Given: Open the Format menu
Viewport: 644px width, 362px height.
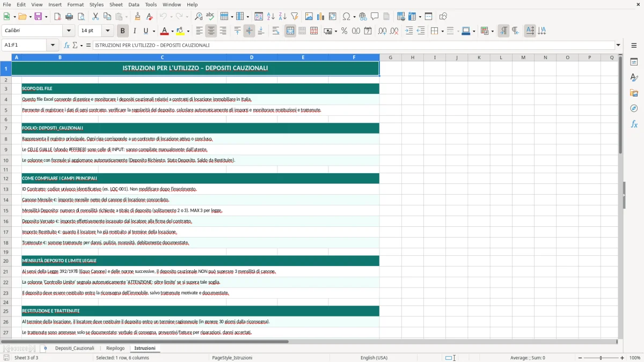Looking at the screenshot, I should (x=76, y=4).
